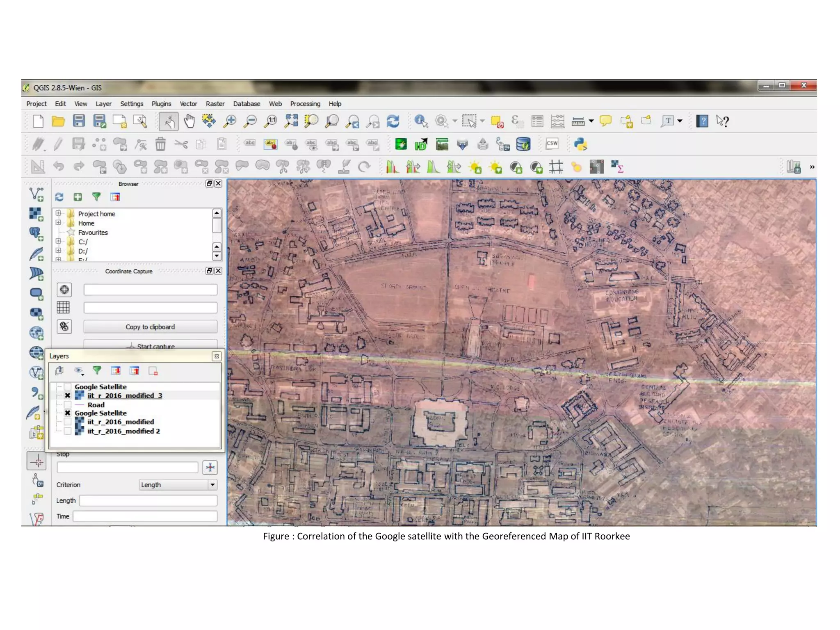Click the stop point picker button
The height and width of the screenshot is (630, 840).
pyautogui.click(x=210, y=467)
